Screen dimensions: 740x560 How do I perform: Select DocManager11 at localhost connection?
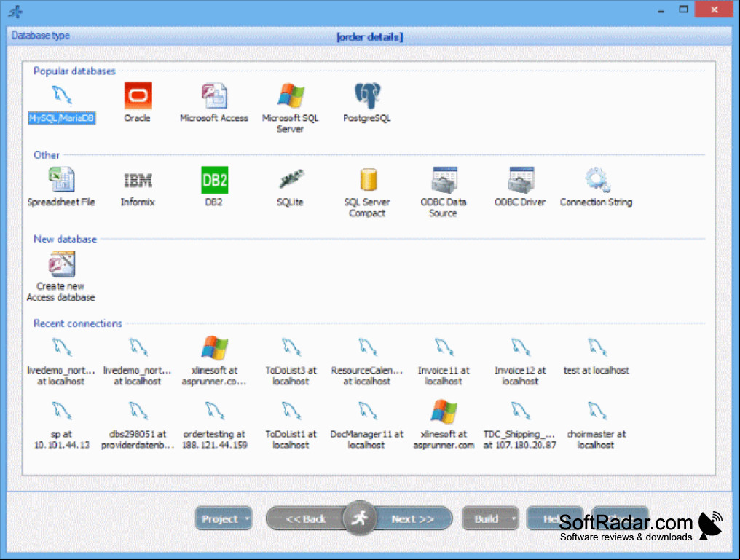[x=367, y=425]
